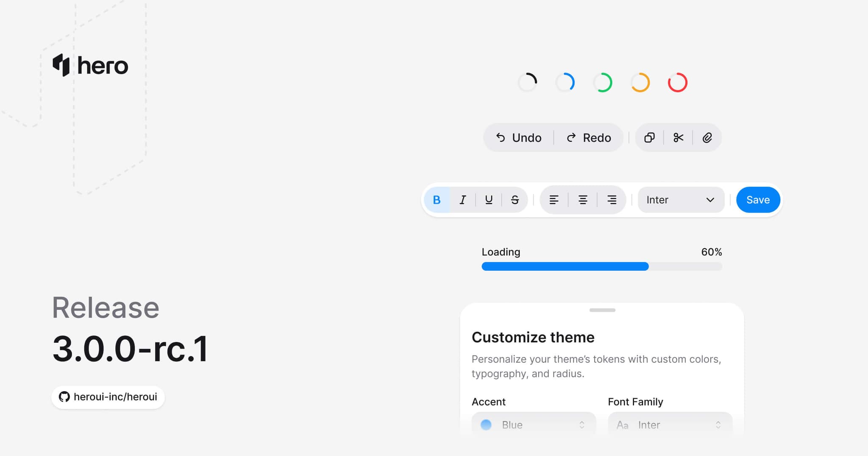Click the hero logo
Viewport: 868px width, 456px height.
click(90, 65)
